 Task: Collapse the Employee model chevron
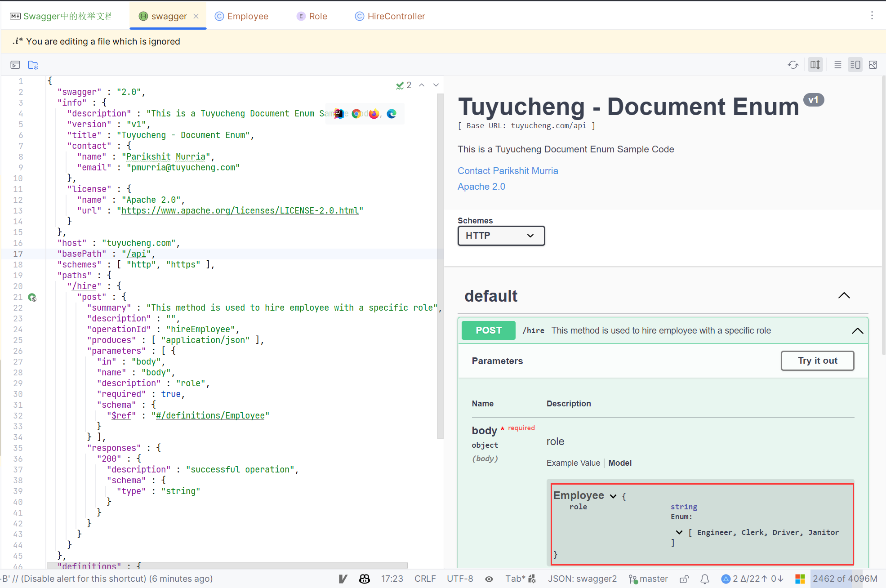(x=613, y=496)
